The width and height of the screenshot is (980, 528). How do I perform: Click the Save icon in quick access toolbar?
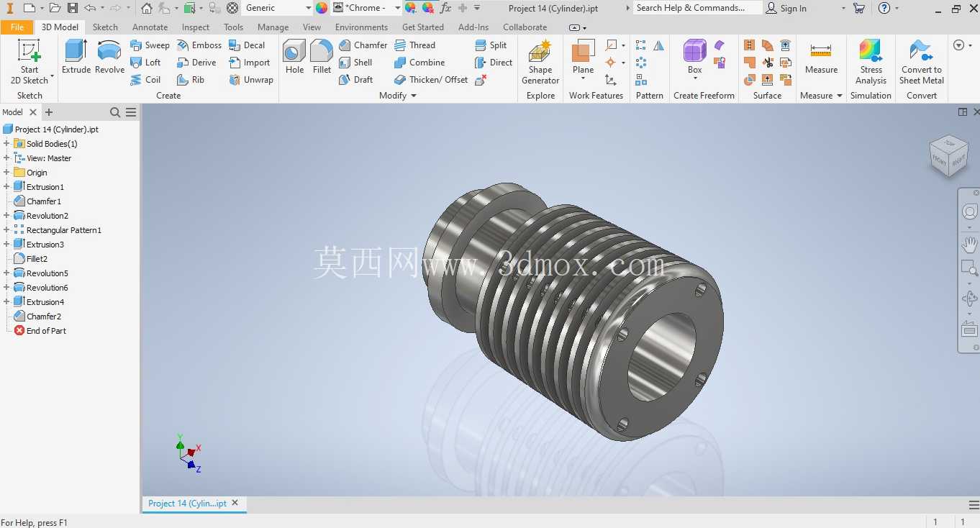coord(72,8)
